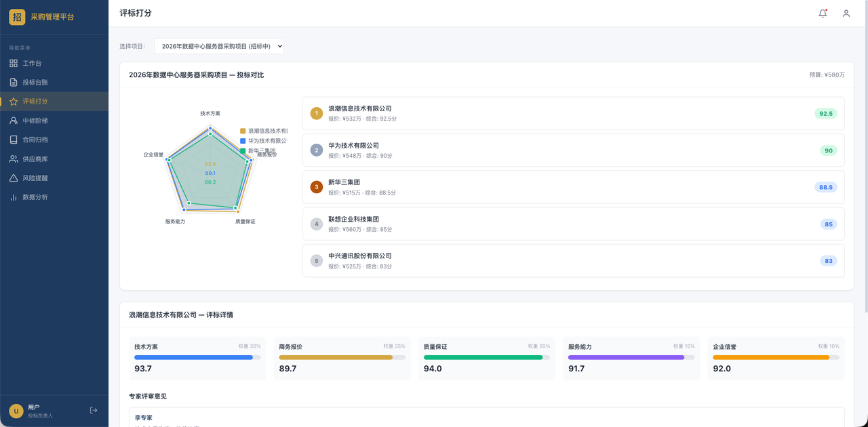Click rank 5 badge for 中兴通讯股份有限公司

(x=317, y=261)
